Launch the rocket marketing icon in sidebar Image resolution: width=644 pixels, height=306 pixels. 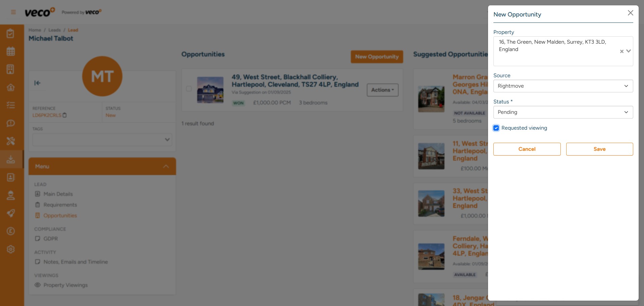click(11, 213)
